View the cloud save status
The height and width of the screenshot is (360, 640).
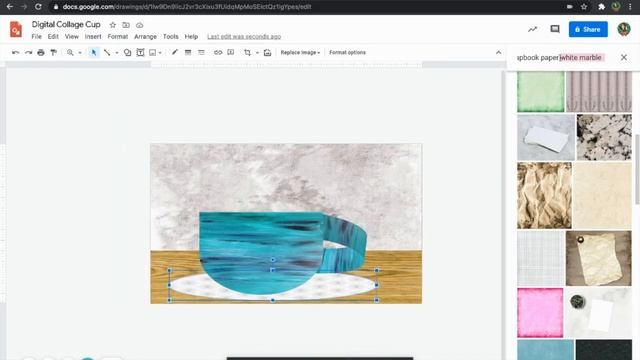click(140, 25)
